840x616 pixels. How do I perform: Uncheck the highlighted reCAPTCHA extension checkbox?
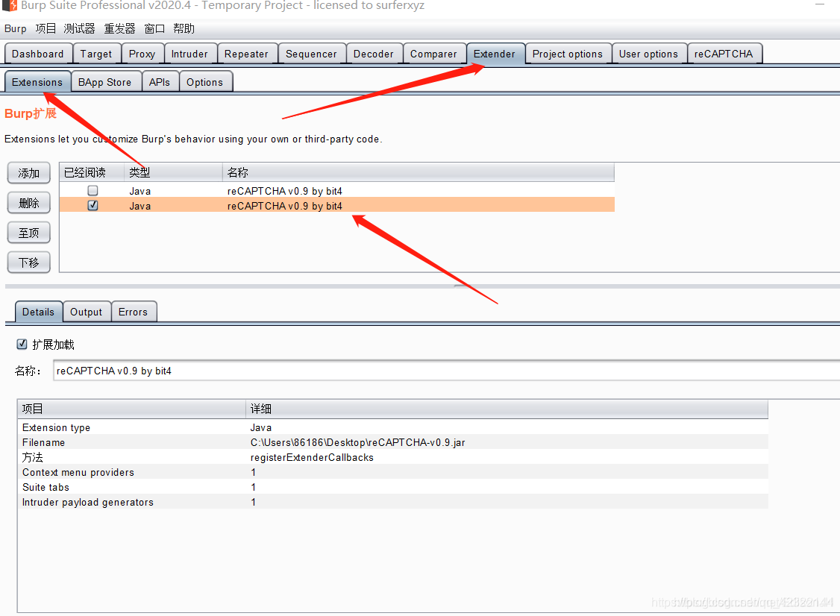[x=93, y=205]
